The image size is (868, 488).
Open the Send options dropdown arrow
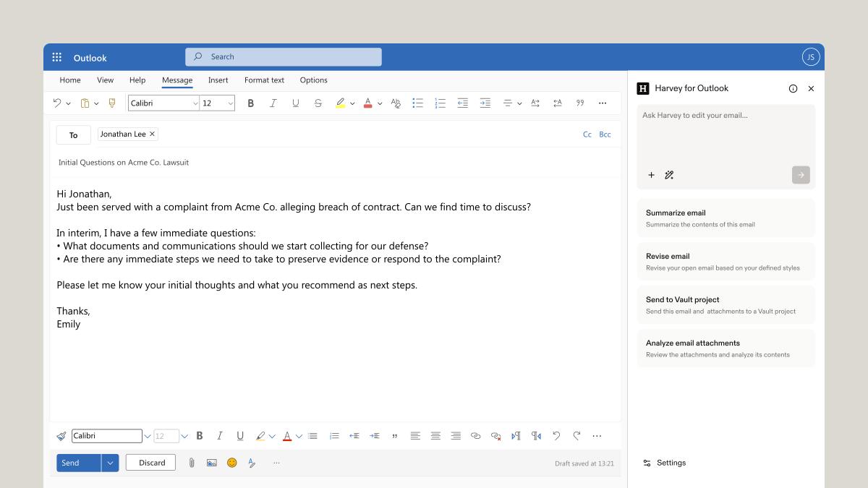tap(110, 463)
